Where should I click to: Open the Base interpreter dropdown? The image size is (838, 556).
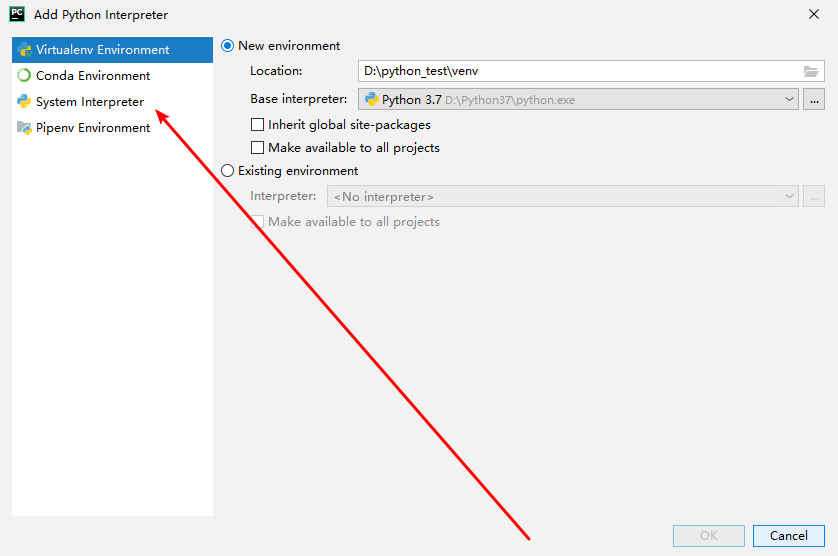[x=578, y=99]
